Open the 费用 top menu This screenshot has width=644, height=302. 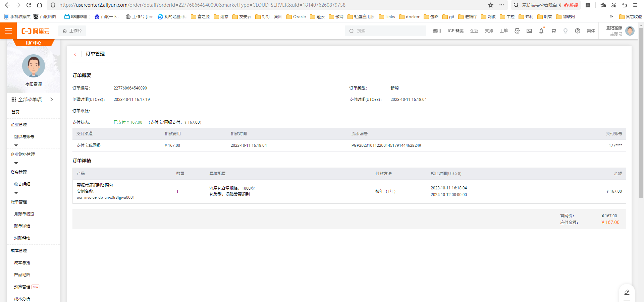(437, 31)
